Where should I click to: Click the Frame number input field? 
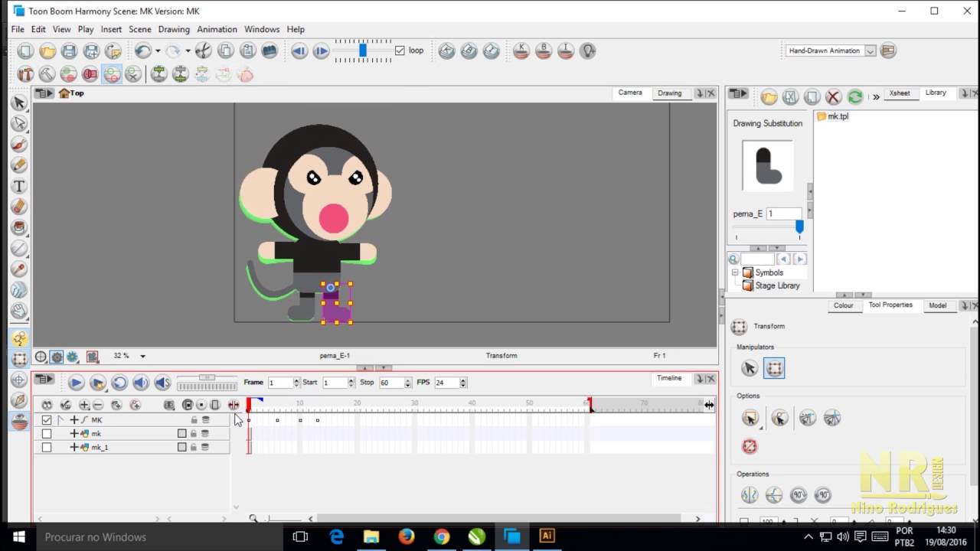pos(279,383)
